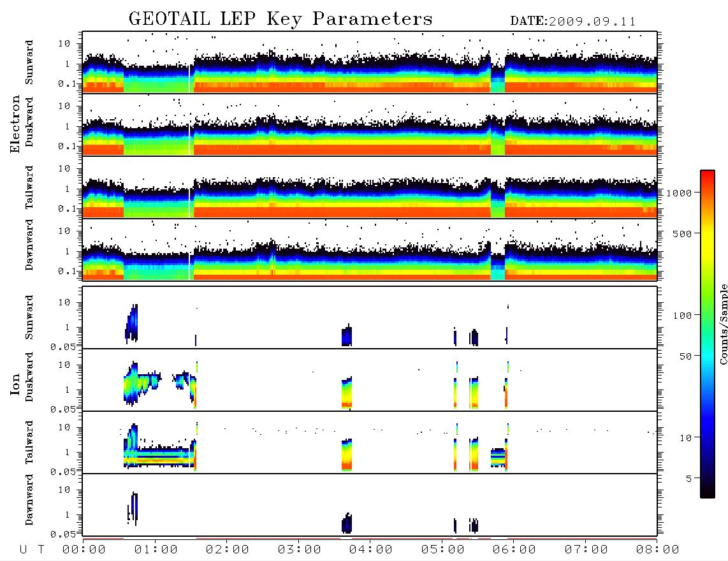Screen dimensions: 728x561
Task: Click the "07:00" time tick label
Action: point(586,550)
